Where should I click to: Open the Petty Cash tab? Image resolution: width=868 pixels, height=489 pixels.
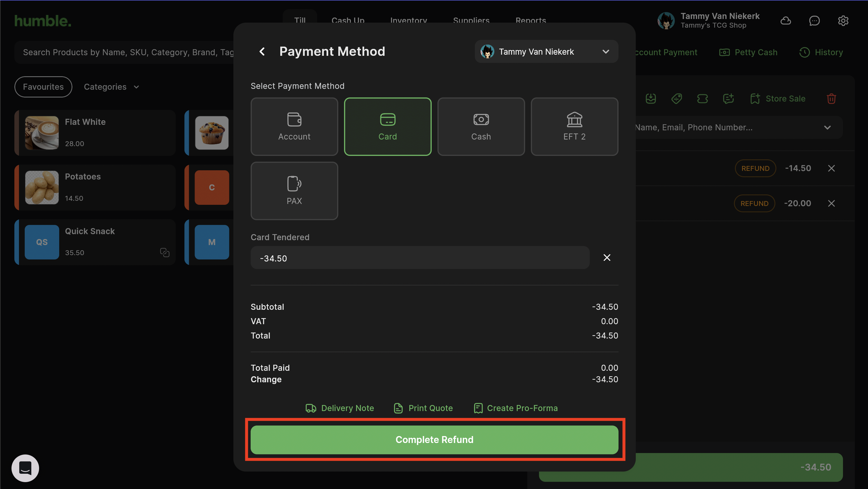[748, 52]
